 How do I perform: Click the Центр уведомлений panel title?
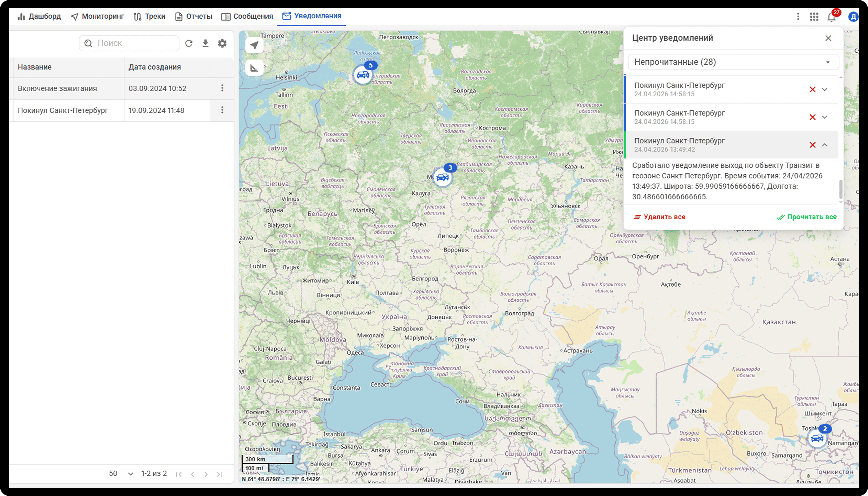pos(673,38)
